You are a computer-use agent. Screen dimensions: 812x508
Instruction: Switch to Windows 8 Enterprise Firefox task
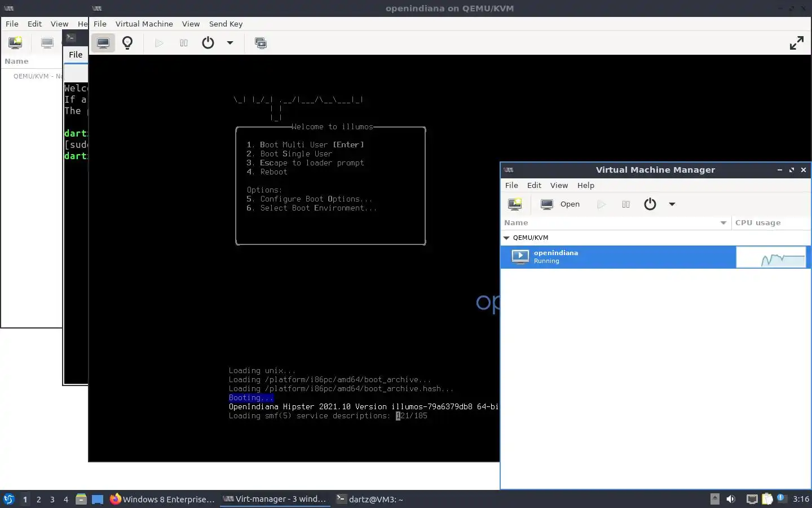[162, 499]
